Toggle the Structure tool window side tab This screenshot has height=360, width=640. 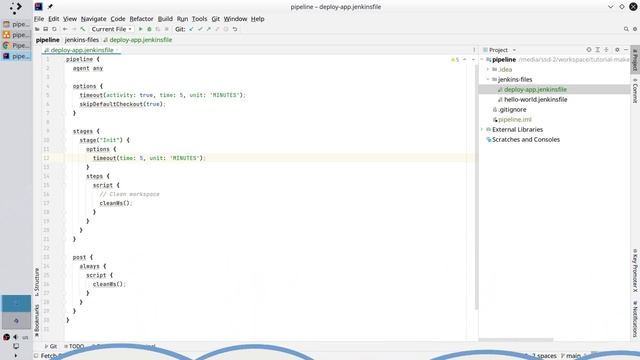pyautogui.click(x=37, y=282)
